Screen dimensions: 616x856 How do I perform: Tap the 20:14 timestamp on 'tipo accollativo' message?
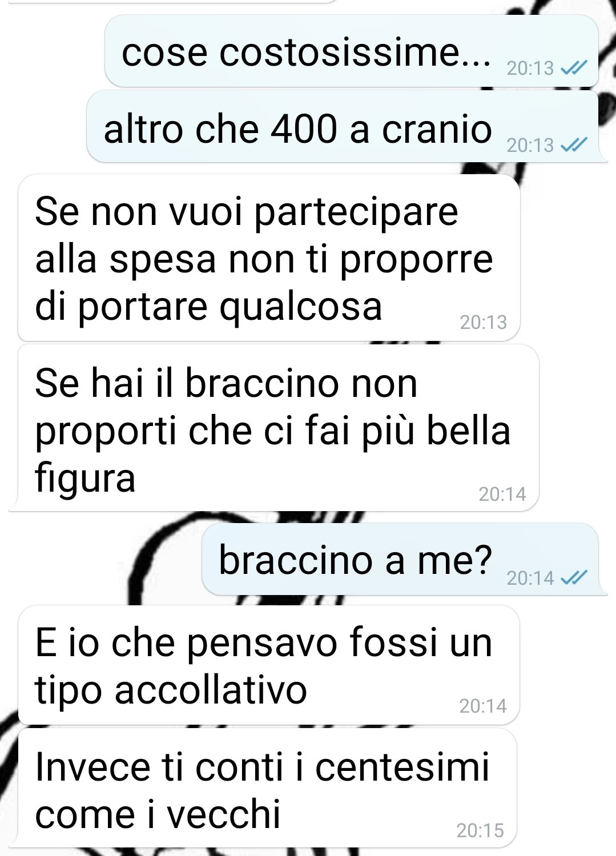point(483,706)
